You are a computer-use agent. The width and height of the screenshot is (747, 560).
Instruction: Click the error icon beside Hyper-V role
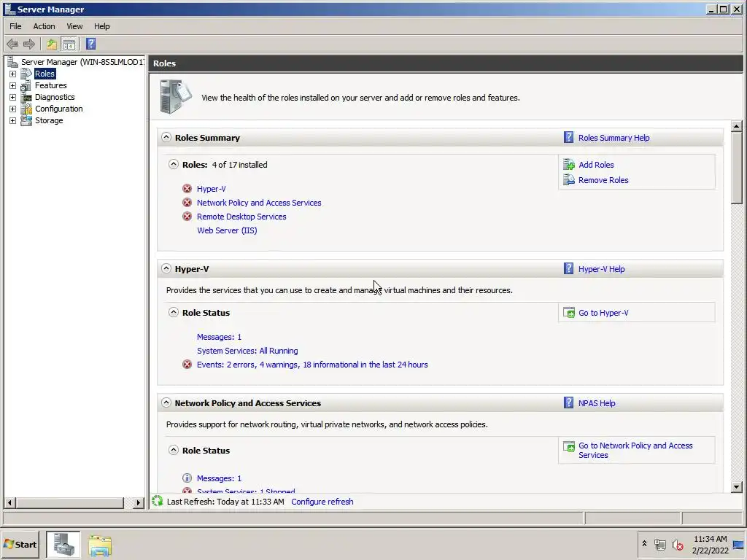[x=187, y=189]
